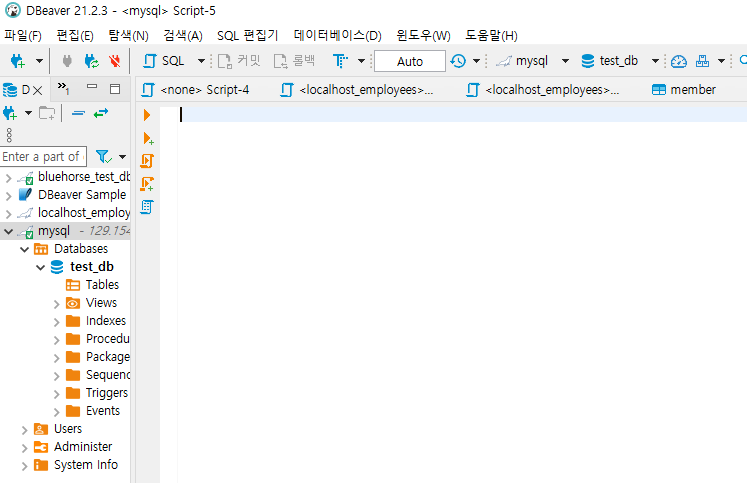Switch to the <none> Script-4 tab
The image size is (747, 483).
[196, 90]
